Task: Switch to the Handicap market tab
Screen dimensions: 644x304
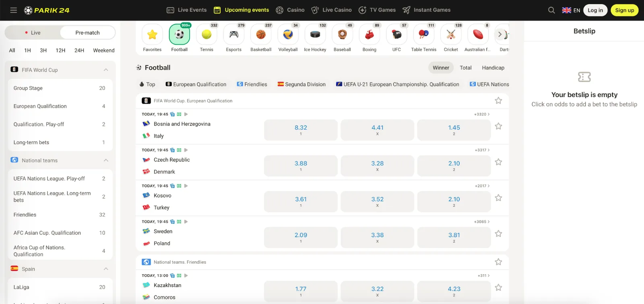Action: [x=493, y=68]
